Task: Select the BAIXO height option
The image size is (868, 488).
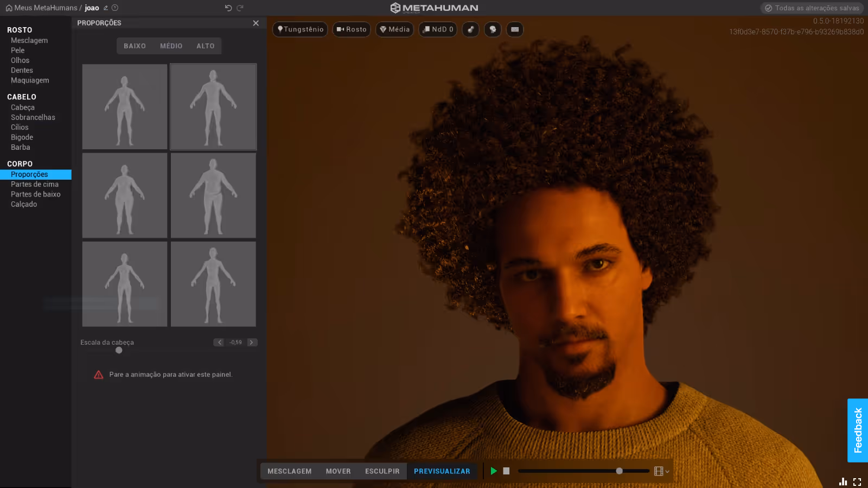Action: [x=135, y=46]
